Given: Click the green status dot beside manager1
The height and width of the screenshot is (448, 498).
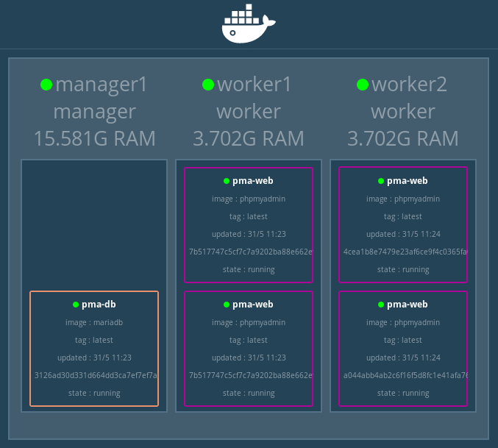Looking at the screenshot, I should click(46, 85).
